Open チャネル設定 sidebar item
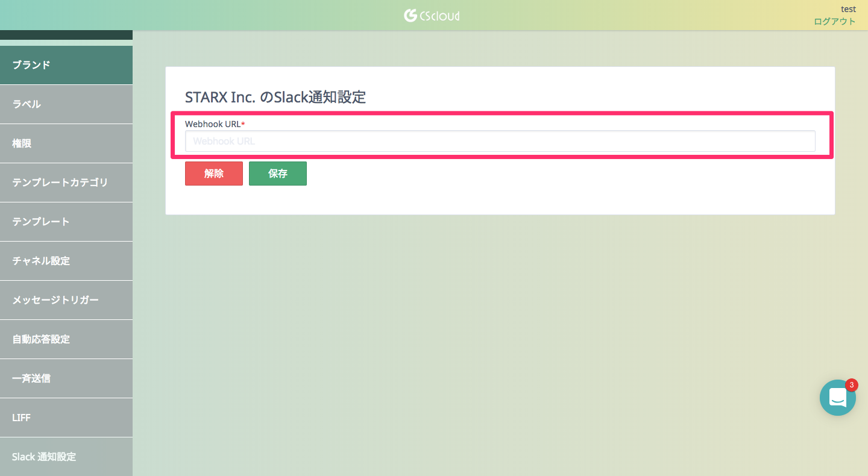 [x=66, y=261]
